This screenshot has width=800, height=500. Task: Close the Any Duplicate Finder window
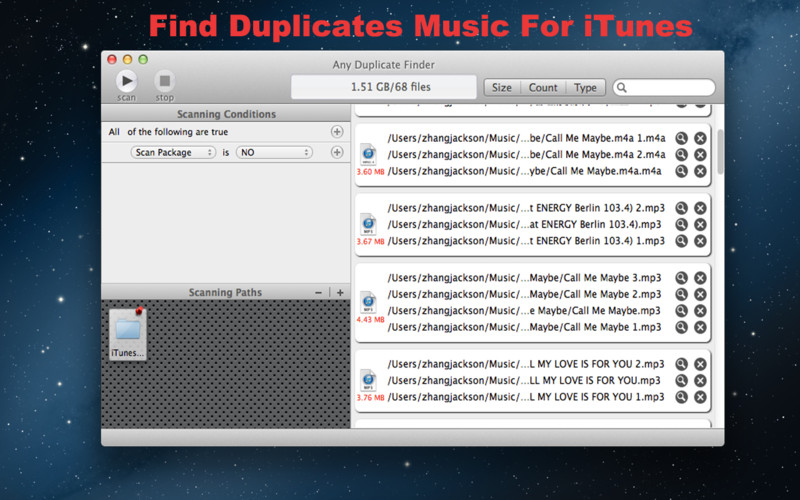(x=112, y=60)
